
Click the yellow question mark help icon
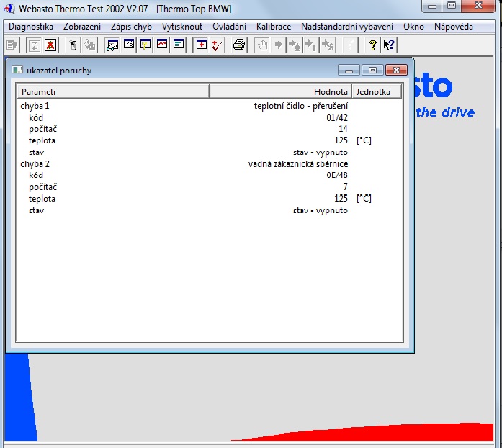coord(372,45)
